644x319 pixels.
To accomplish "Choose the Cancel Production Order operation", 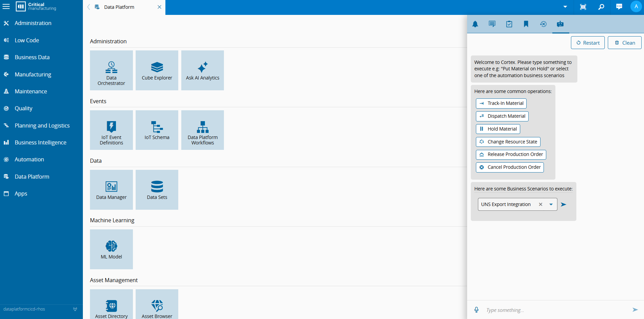I will coord(510,167).
